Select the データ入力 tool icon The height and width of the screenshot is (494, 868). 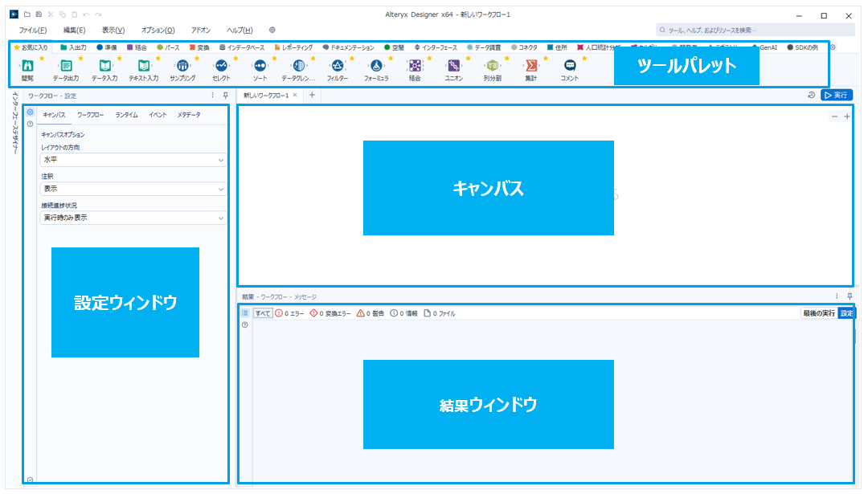tap(104, 66)
